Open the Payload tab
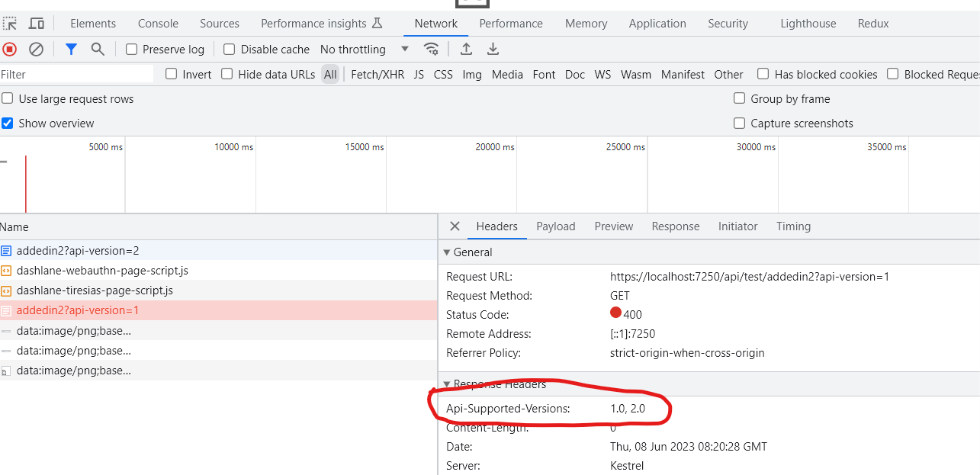The width and height of the screenshot is (980, 475). pos(555,226)
